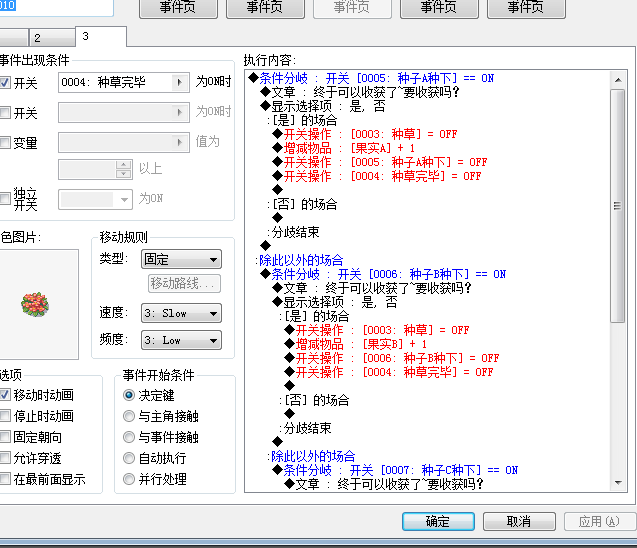Choose 并行处理 as event trigger
Screen dimensions: 637x548
point(129,479)
